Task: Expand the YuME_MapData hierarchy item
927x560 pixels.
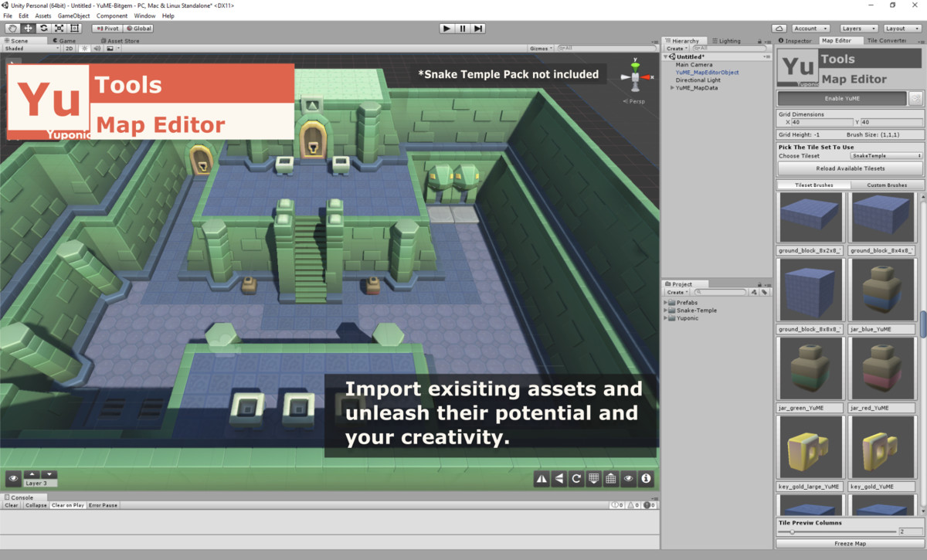Action: click(x=672, y=88)
